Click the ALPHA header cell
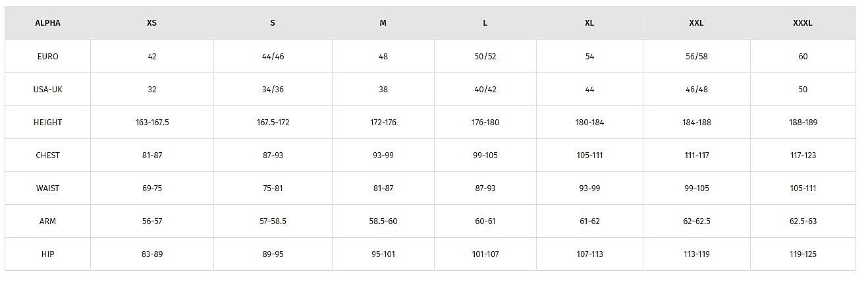This screenshot has width=868, height=284. [47, 23]
